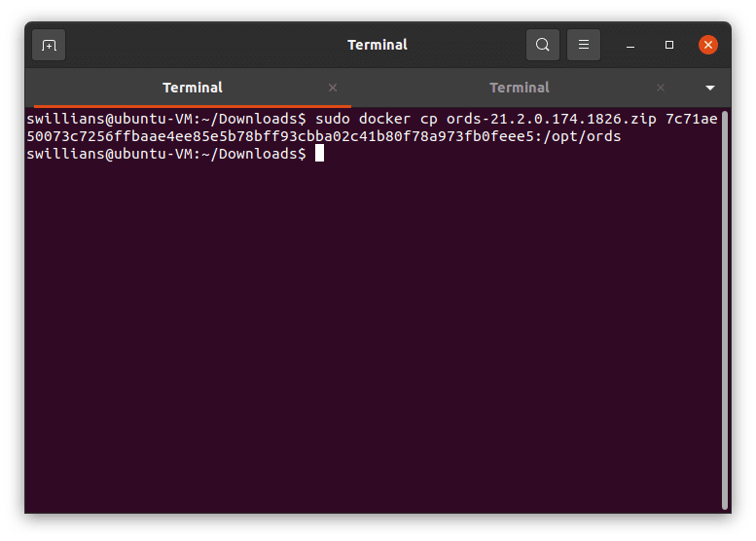
Task: Switch to the second Terminal tab
Action: tap(519, 88)
